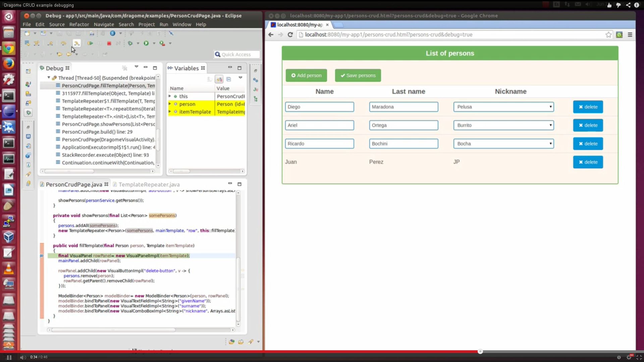This screenshot has height=362, width=644.
Task: Open Firefox from the Ubuntu launcher
Action: click(9, 64)
